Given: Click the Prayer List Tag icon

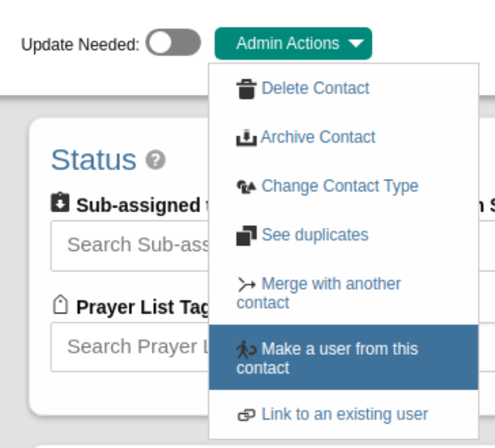Looking at the screenshot, I should [60, 305].
